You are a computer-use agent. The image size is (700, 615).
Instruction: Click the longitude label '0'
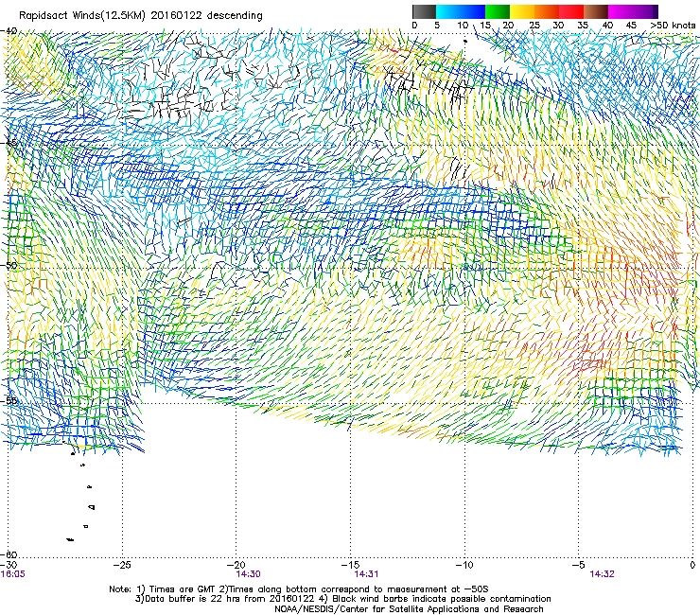692,565
